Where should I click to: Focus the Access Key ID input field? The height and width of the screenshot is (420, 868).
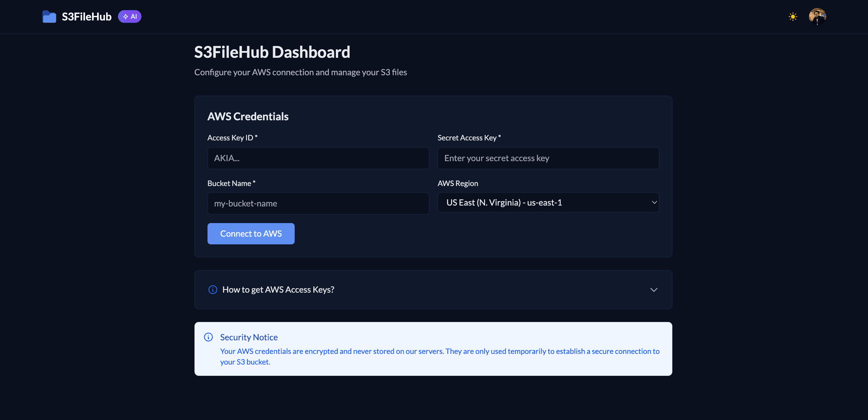click(318, 158)
